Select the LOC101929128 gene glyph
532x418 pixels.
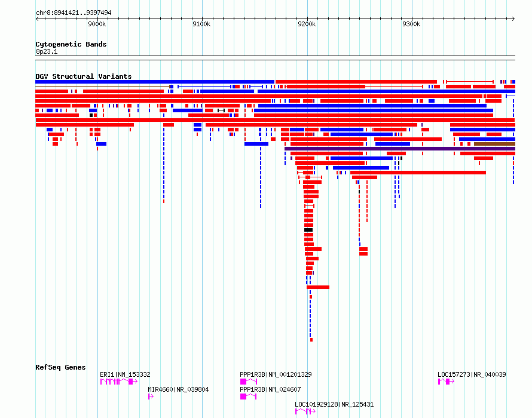(305, 411)
